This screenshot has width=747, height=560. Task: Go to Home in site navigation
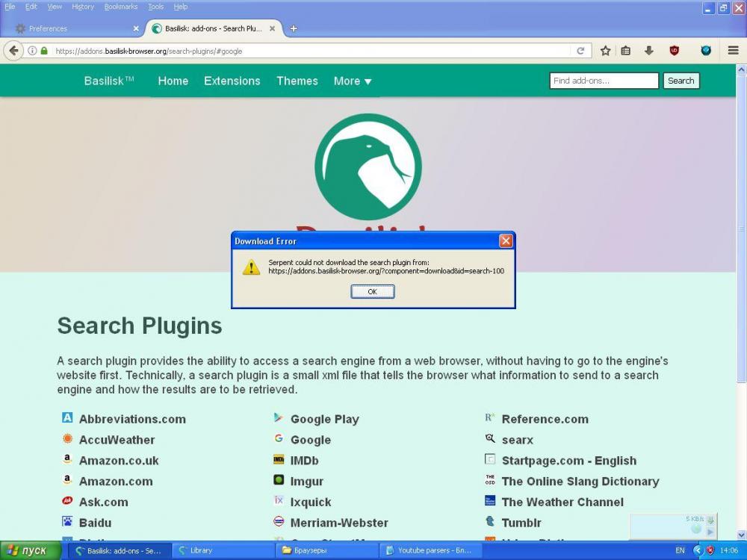tap(173, 81)
